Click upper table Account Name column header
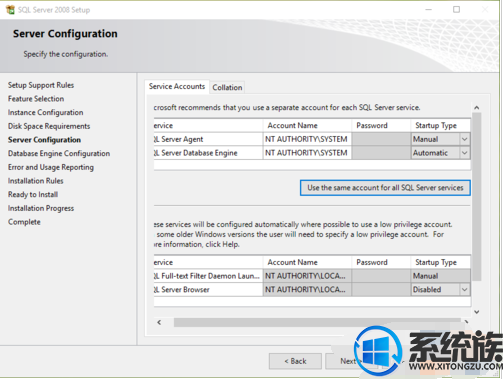 coord(307,126)
